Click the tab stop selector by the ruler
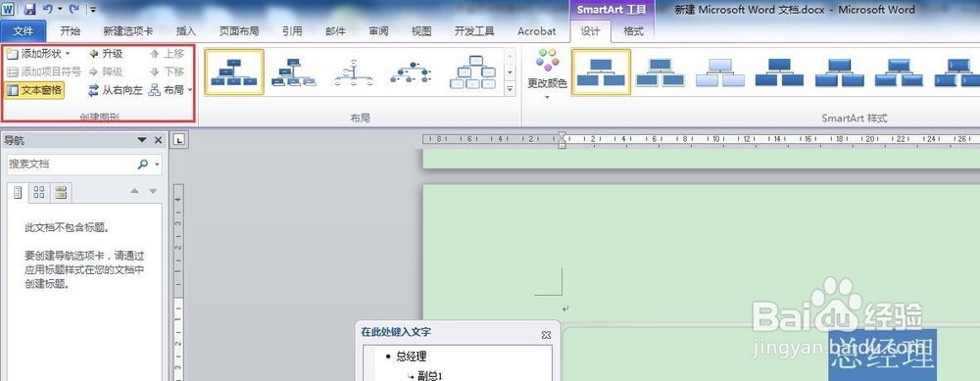This screenshot has height=381, width=980. pyautogui.click(x=179, y=140)
